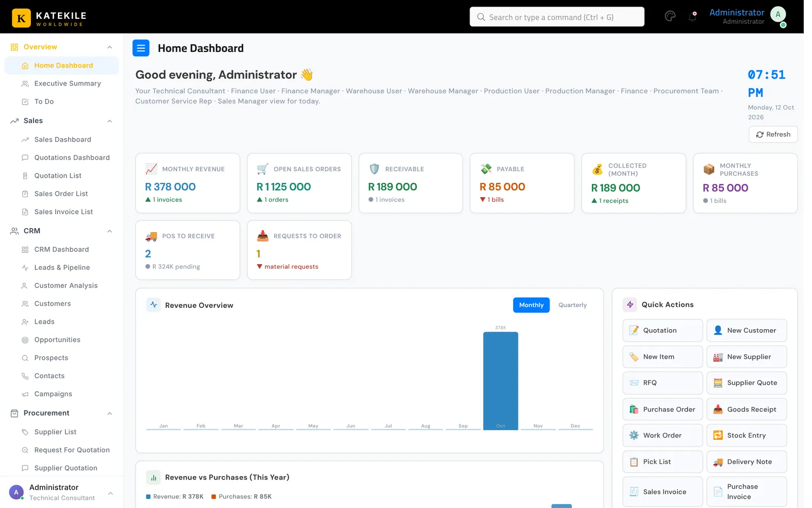Open the theme palette icon

pos(670,16)
